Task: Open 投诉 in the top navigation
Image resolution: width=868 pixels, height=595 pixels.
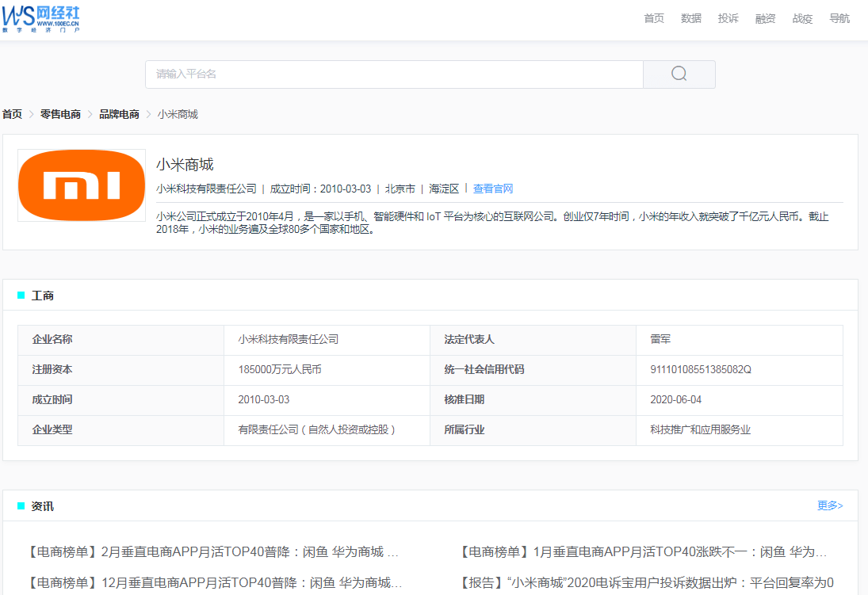Action: tap(728, 18)
